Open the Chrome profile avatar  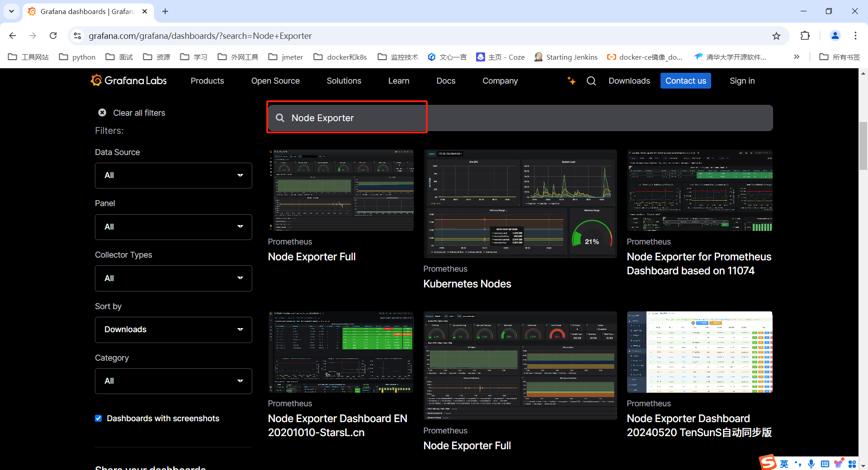pyautogui.click(x=835, y=36)
